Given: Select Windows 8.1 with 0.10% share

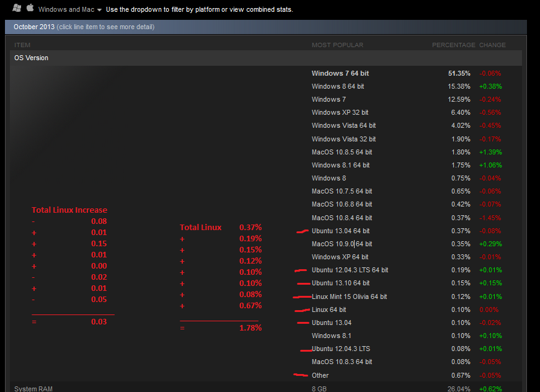Looking at the screenshot, I should pos(331,336).
